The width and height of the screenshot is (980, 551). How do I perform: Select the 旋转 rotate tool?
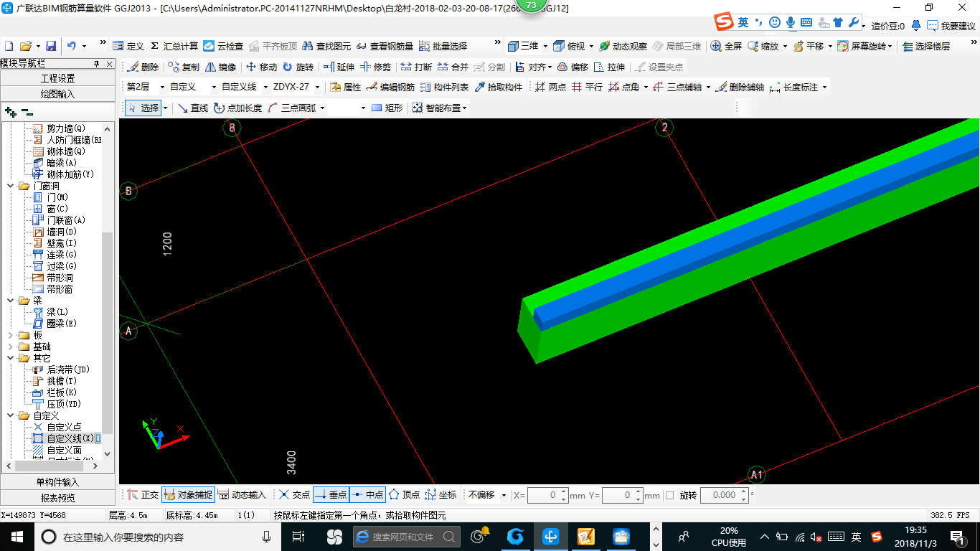pos(298,67)
